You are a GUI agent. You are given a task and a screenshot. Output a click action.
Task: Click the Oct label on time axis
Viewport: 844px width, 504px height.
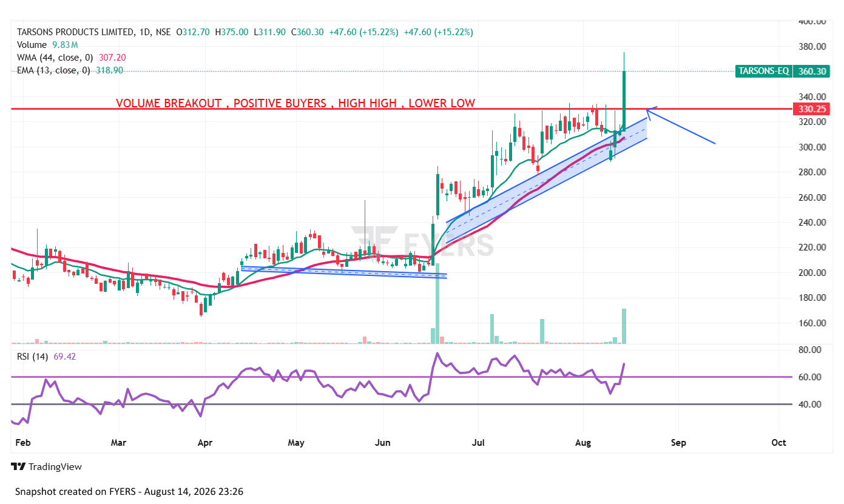(778, 443)
